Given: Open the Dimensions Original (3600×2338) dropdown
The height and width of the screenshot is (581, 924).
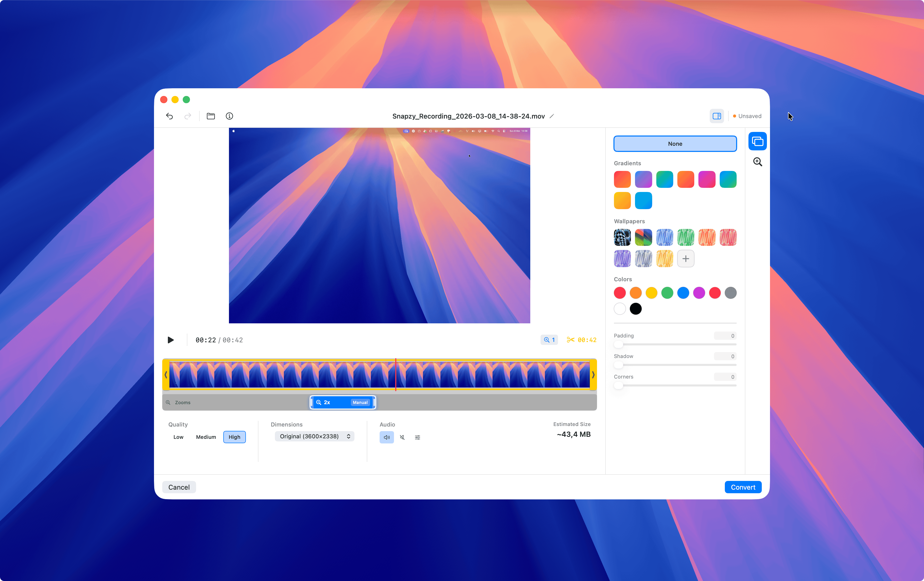Looking at the screenshot, I should click(314, 436).
